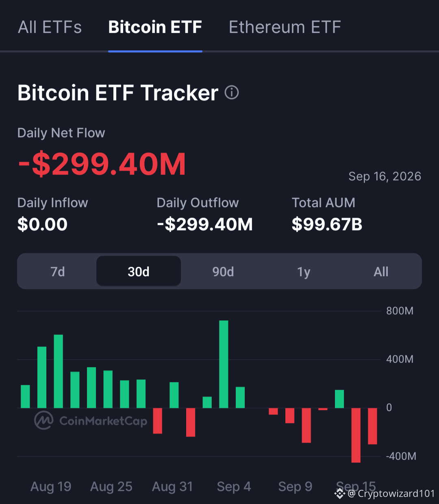
Task: Select the Bitcoin ETF tab
Action: [x=155, y=27]
